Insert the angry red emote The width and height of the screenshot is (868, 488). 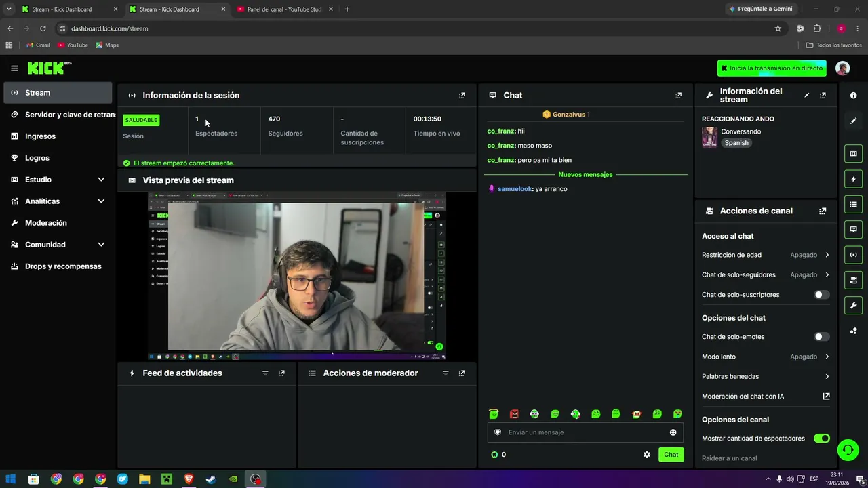point(514,414)
